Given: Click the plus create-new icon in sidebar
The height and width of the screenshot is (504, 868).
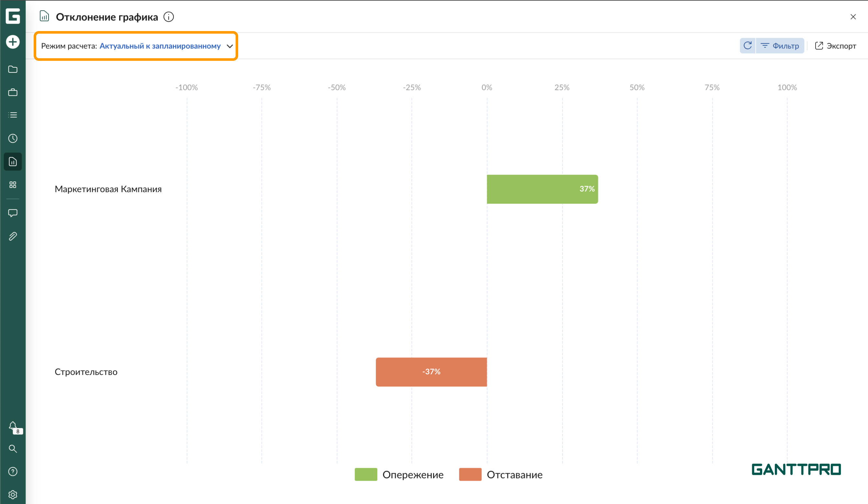Looking at the screenshot, I should click(x=13, y=42).
